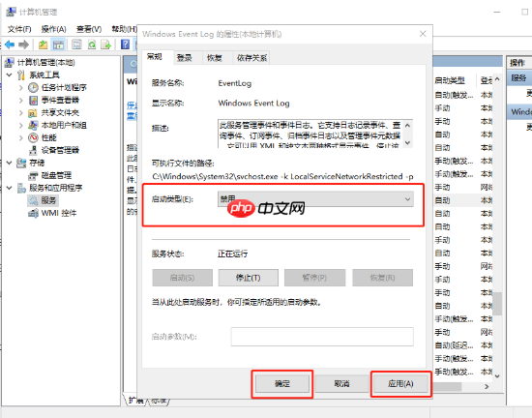Image resolution: width=532 pixels, height=418 pixels.
Task: Click the Properties toolbar icon
Action: [76, 45]
